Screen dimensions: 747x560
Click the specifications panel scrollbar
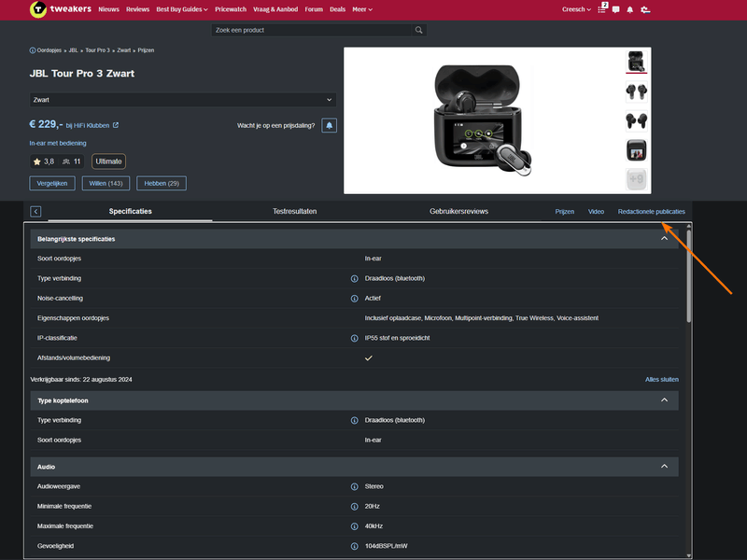689,276
